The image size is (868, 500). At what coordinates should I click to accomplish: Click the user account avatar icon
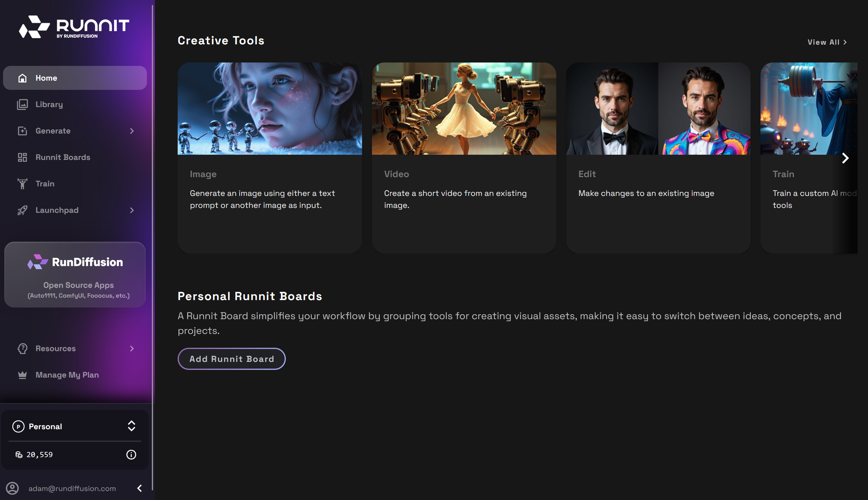(13, 488)
